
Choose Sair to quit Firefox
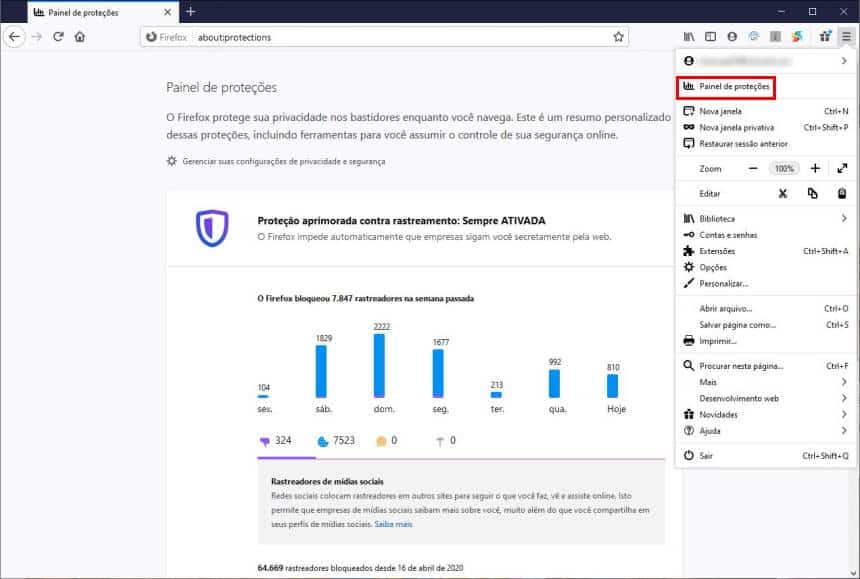766,456
